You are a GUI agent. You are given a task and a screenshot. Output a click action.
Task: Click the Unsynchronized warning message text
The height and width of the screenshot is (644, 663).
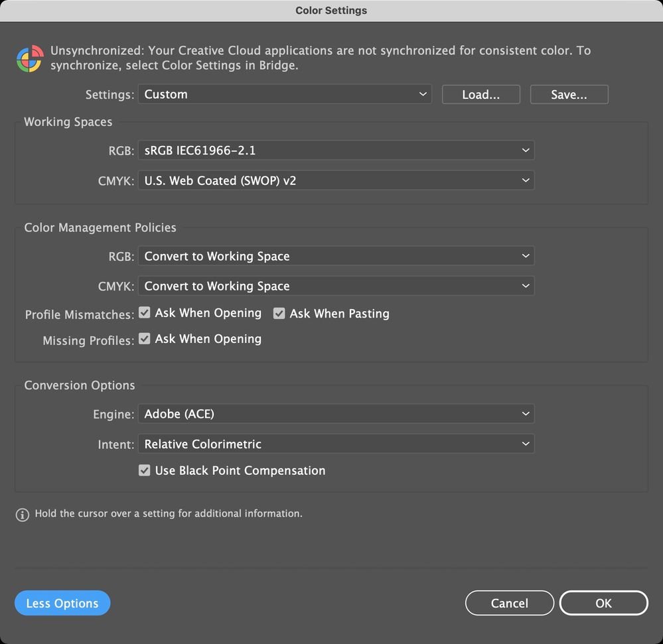point(321,58)
